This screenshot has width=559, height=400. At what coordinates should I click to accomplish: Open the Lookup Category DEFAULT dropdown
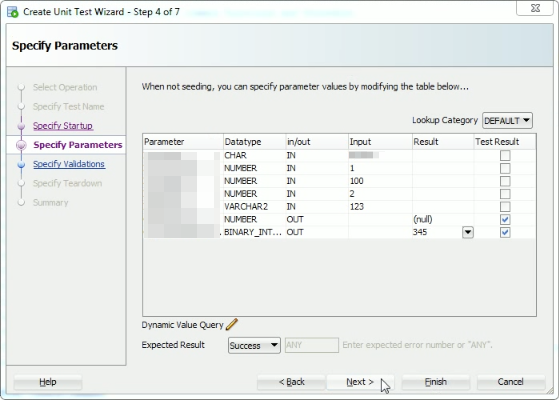(x=507, y=120)
